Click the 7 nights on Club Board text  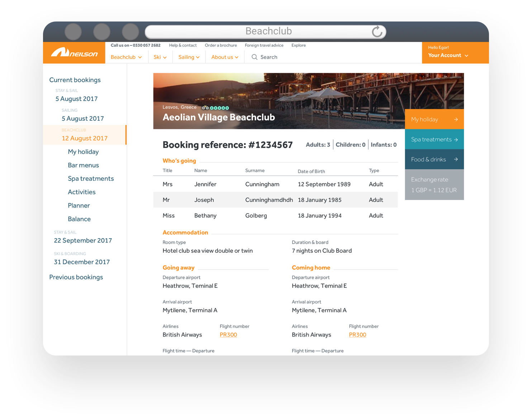[x=322, y=251]
